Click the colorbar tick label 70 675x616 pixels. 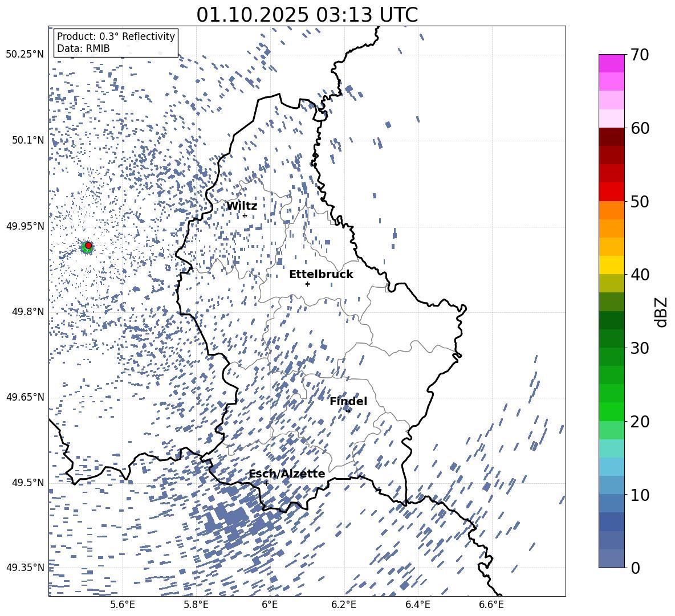click(x=640, y=55)
